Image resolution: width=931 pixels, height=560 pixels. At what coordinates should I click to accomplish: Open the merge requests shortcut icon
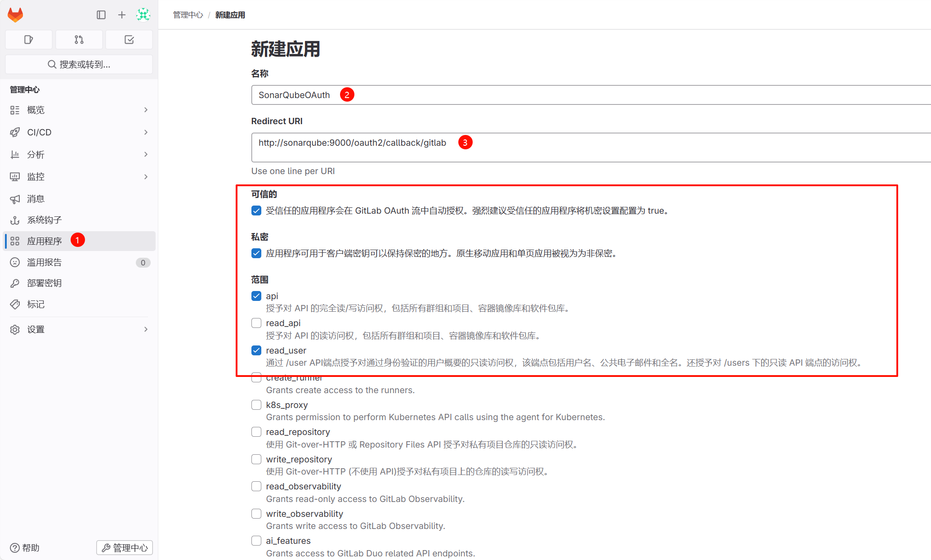[79, 40]
